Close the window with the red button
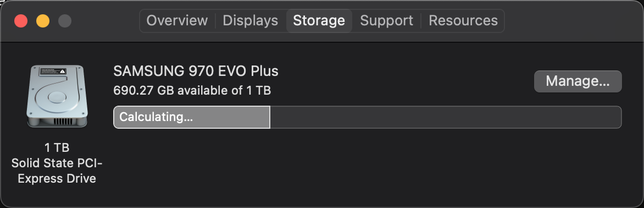Viewport: 644px width, 208px height. click(x=21, y=21)
